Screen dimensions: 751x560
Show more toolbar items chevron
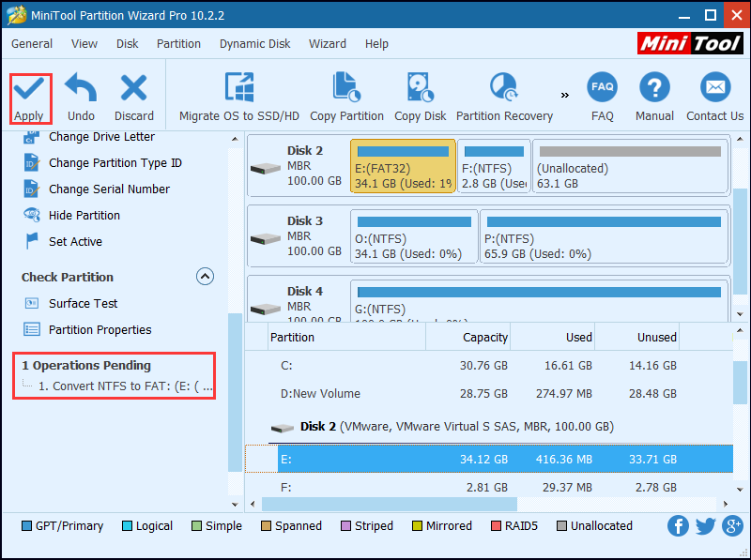[565, 95]
